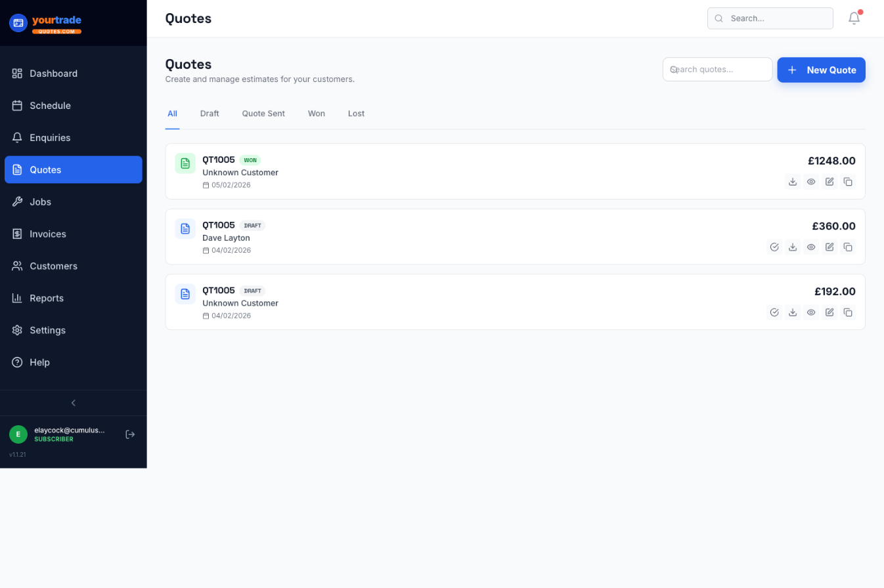Image resolution: width=884 pixels, height=588 pixels.
Task: Switch to the Draft tab
Action: click(210, 114)
